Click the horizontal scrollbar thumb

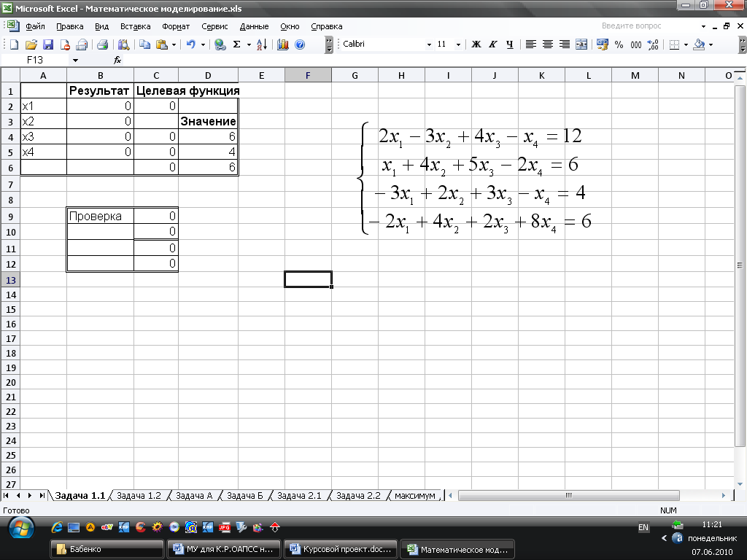(x=569, y=495)
